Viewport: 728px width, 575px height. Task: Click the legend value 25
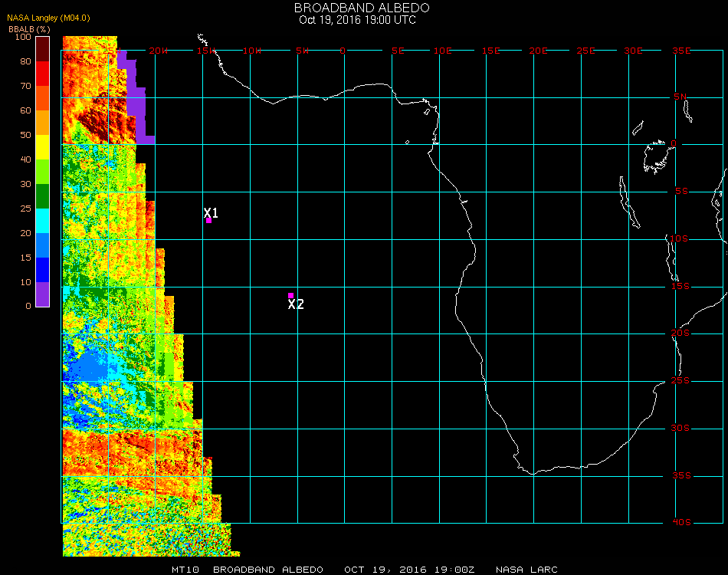pyautogui.click(x=25, y=209)
